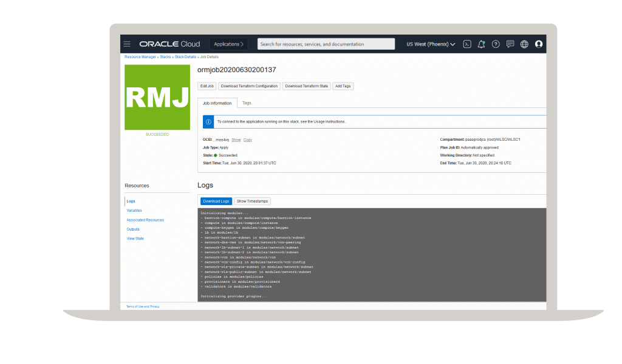
Task: Click the Download Logs button
Action: click(216, 201)
